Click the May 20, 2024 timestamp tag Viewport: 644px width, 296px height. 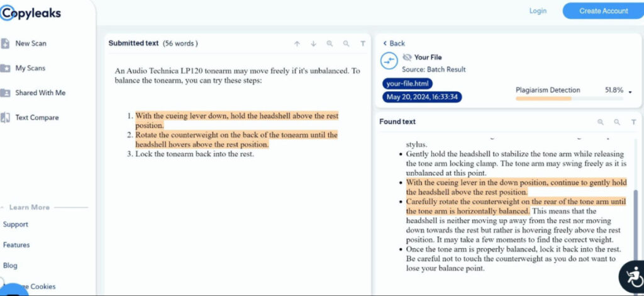click(422, 97)
